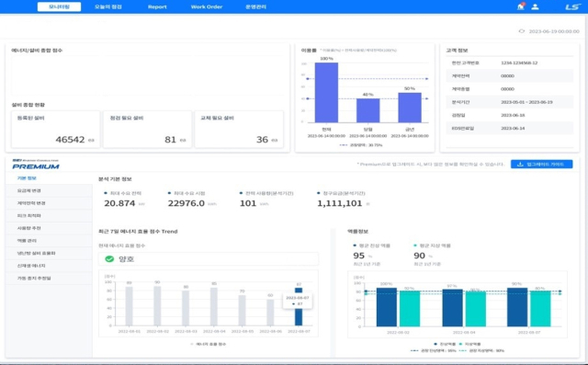588x365 pixels.
Task: Open the 운영관리 tab
Action: pyautogui.click(x=255, y=6)
